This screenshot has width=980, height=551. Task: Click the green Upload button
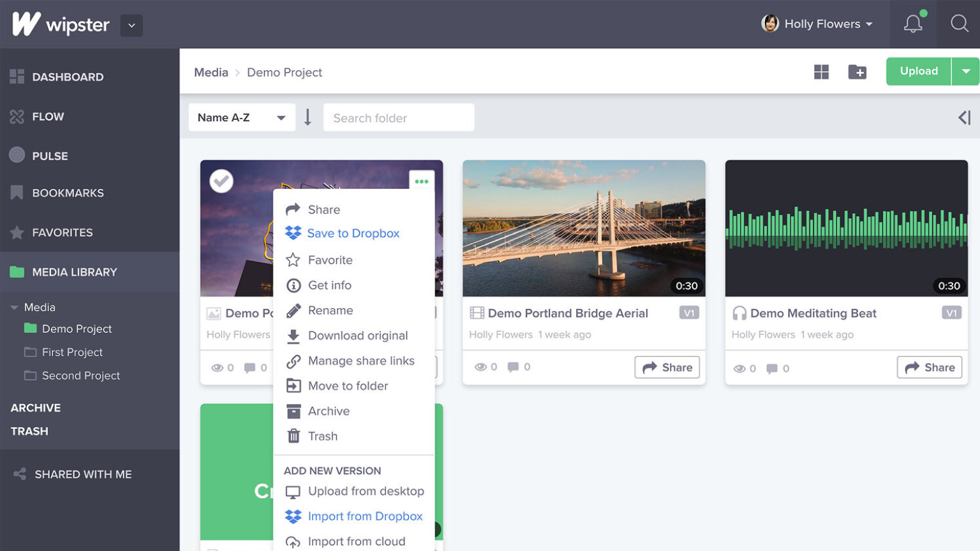[x=918, y=71]
